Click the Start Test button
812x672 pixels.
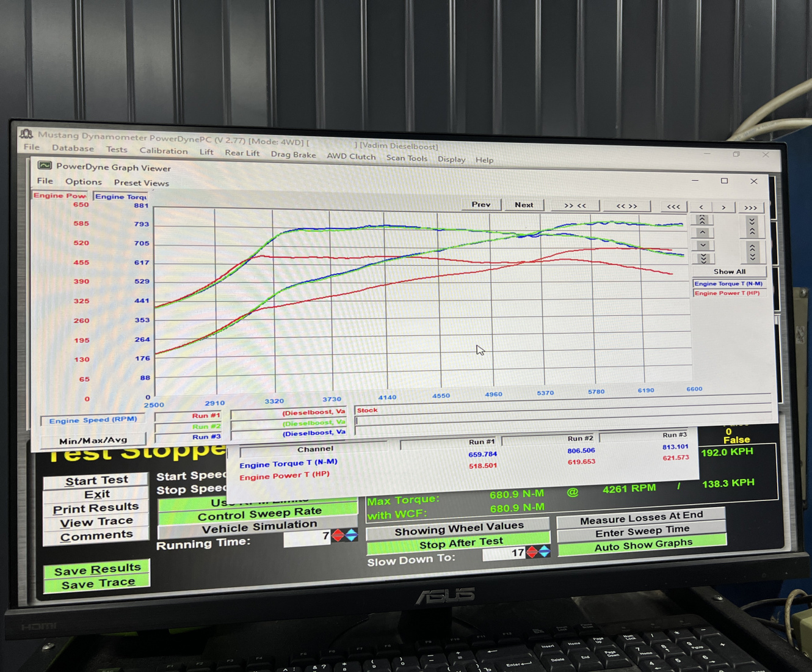[96, 481]
